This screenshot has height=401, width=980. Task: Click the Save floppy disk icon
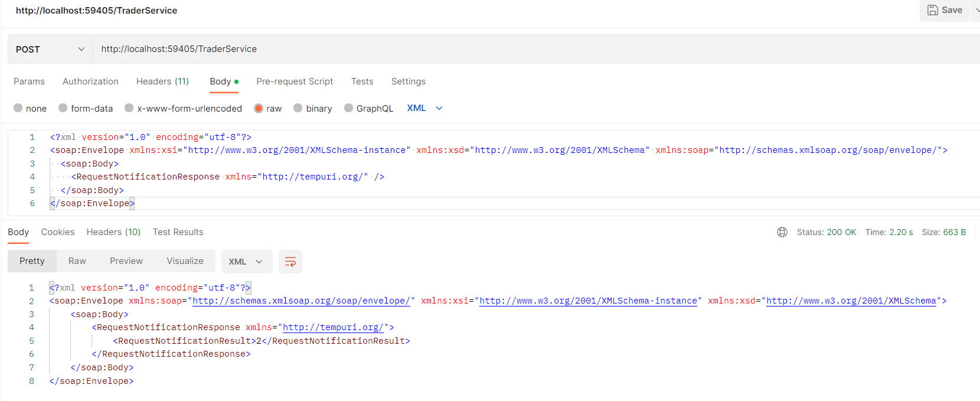[933, 10]
